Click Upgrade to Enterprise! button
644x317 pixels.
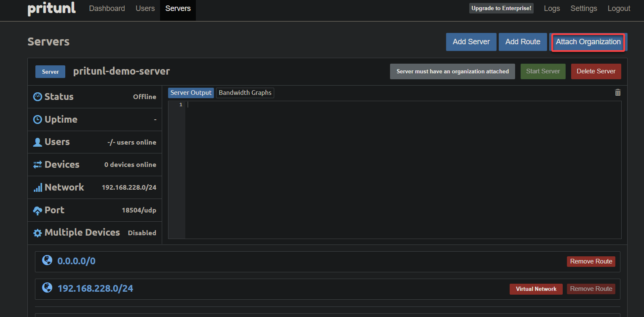tap(501, 8)
